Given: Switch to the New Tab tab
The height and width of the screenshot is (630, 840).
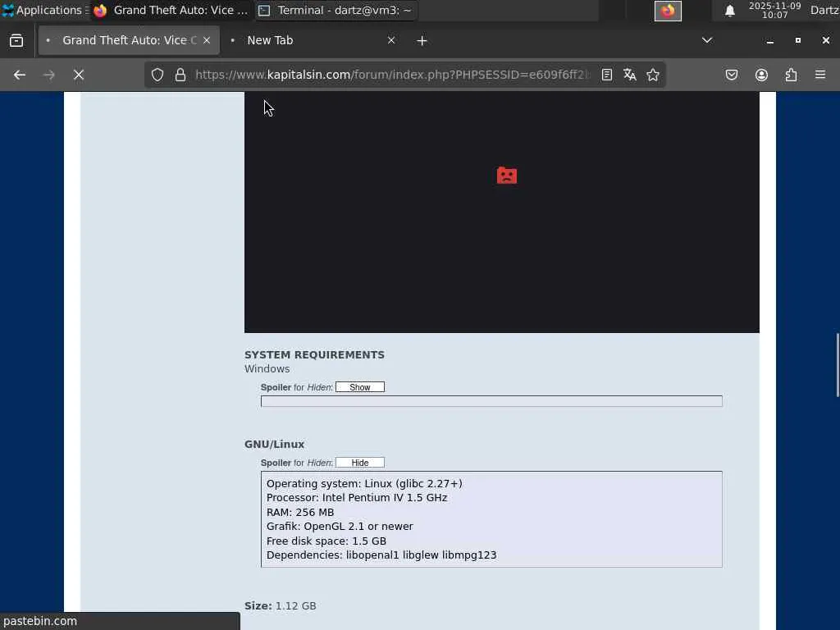Looking at the screenshot, I should pyautogui.click(x=313, y=41).
